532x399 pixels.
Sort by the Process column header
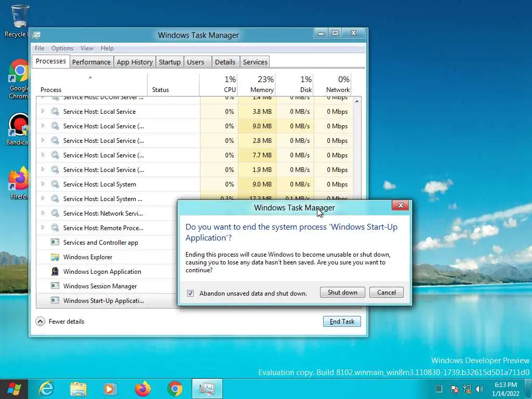click(91, 84)
